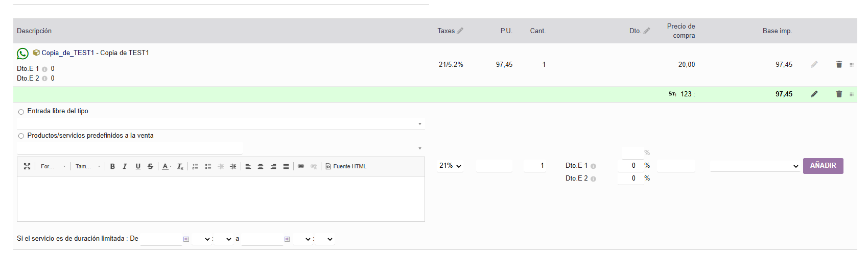This screenshot has height=255, width=868.
Task: Select 'Entrada libre del tipo' radio button
Action: click(x=21, y=112)
